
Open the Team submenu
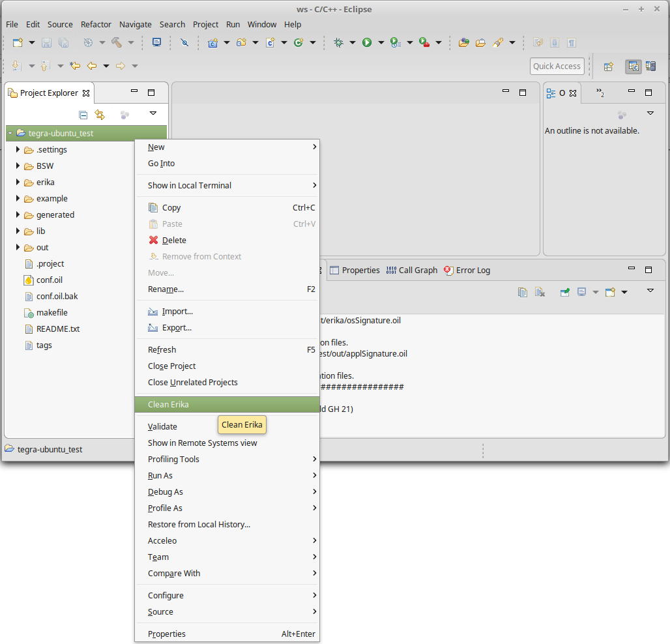227,557
